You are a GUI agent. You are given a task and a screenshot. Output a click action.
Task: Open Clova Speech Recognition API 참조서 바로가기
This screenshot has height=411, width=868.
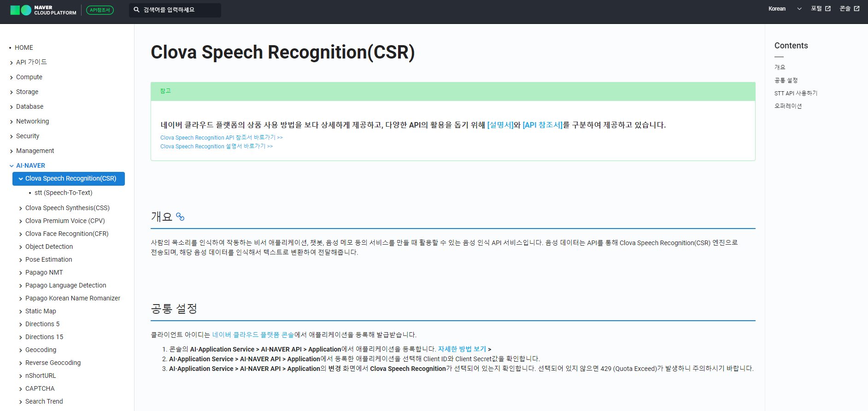point(222,137)
